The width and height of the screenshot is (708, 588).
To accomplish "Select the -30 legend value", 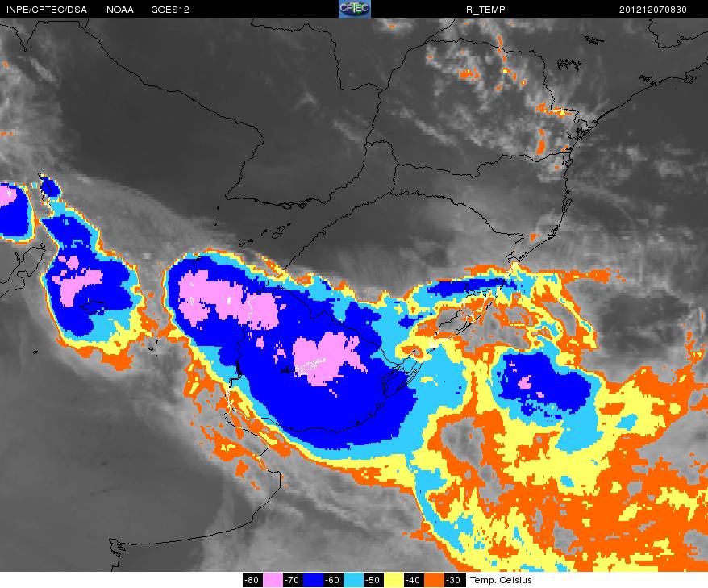I will click(454, 580).
